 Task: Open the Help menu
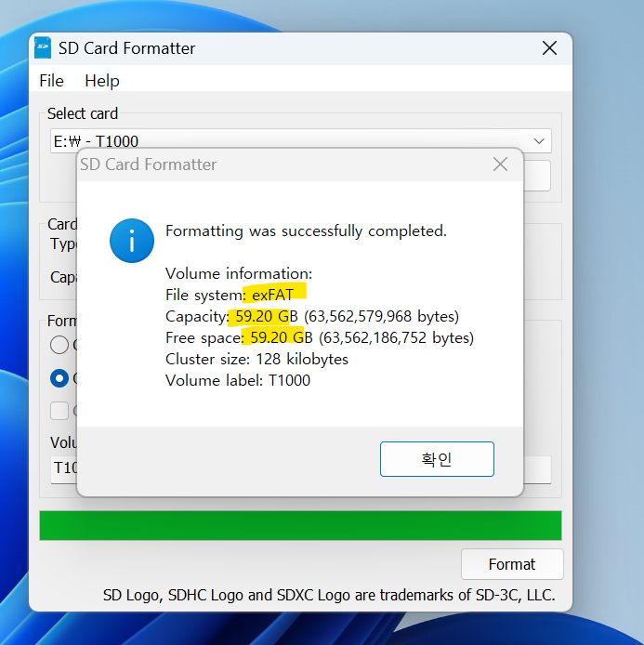pyautogui.click(x=102, y=81)
